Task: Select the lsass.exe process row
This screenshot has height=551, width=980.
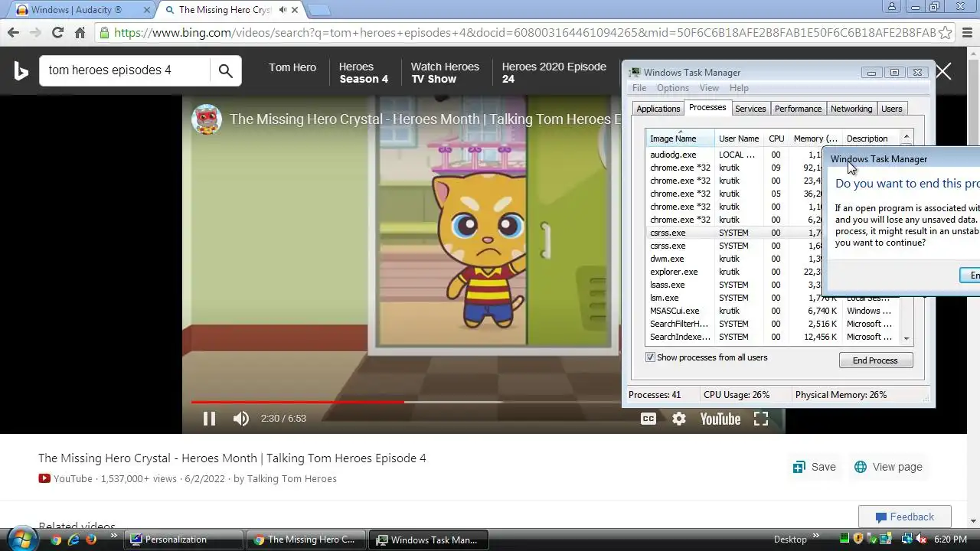Action: pyautogui.click(x=735, y=285)
